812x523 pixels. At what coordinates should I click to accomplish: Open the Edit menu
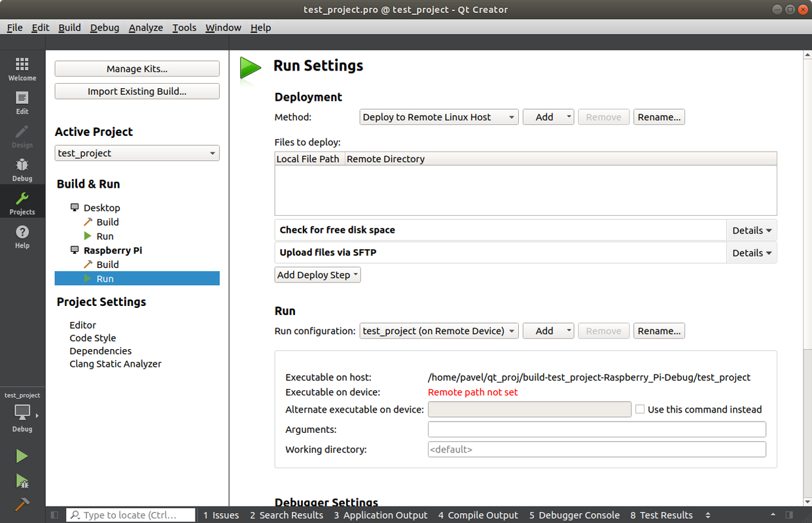(x=41, y=27)
